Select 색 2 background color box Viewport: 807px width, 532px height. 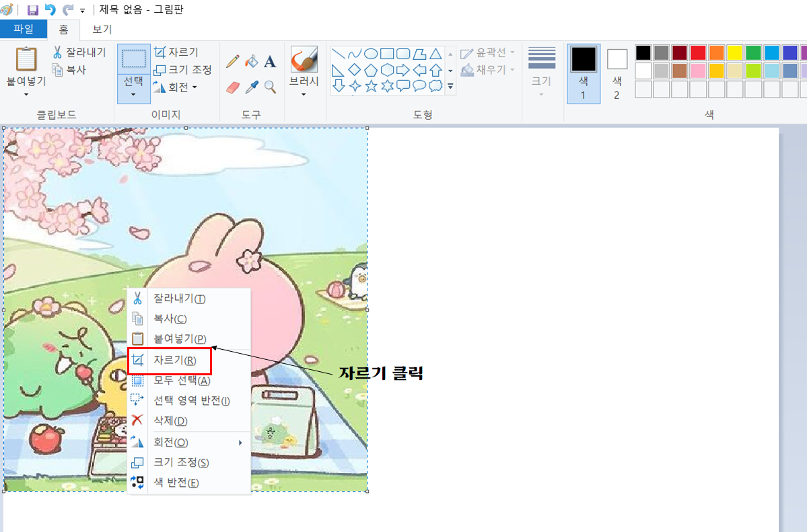coord(617,73)
